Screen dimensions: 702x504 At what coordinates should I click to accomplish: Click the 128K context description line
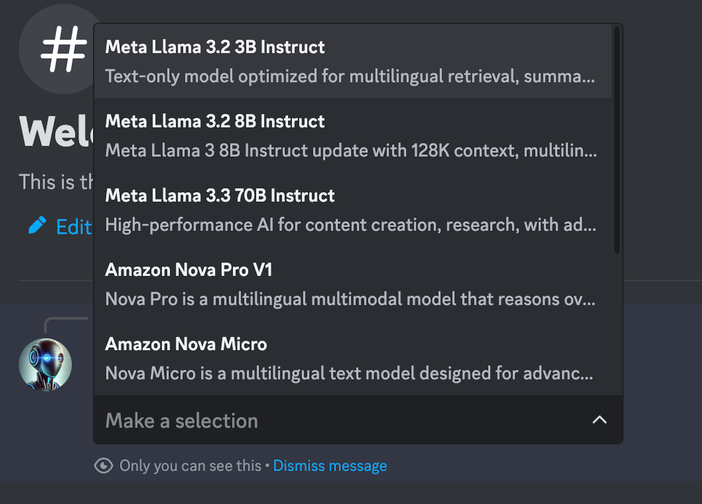tap(351, 150)
